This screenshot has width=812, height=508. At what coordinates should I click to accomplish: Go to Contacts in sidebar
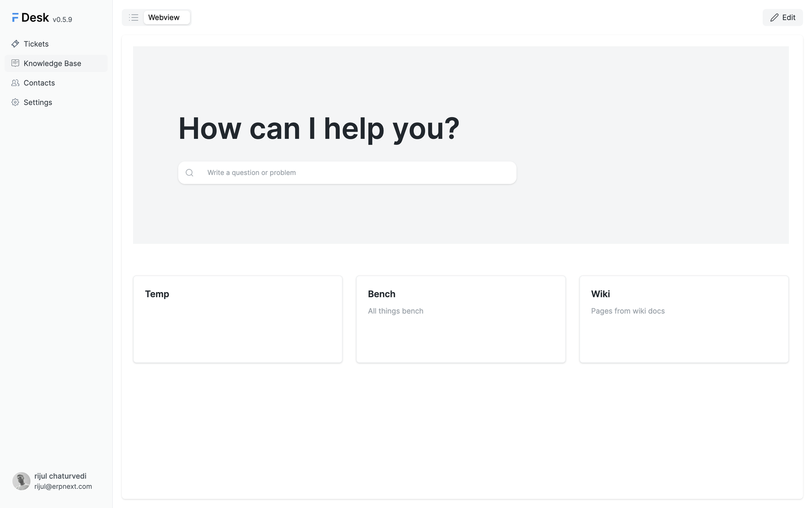coord(56,83)
